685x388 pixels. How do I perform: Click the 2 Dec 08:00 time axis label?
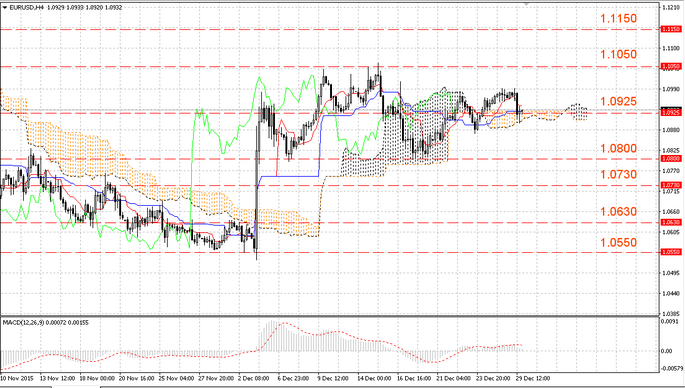point(254,378)
